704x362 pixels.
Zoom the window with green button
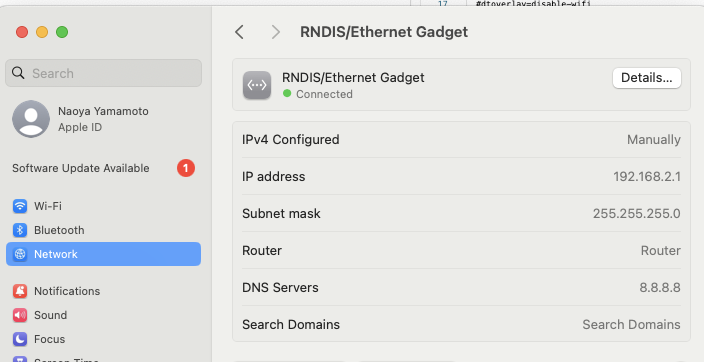pos(62,32)
